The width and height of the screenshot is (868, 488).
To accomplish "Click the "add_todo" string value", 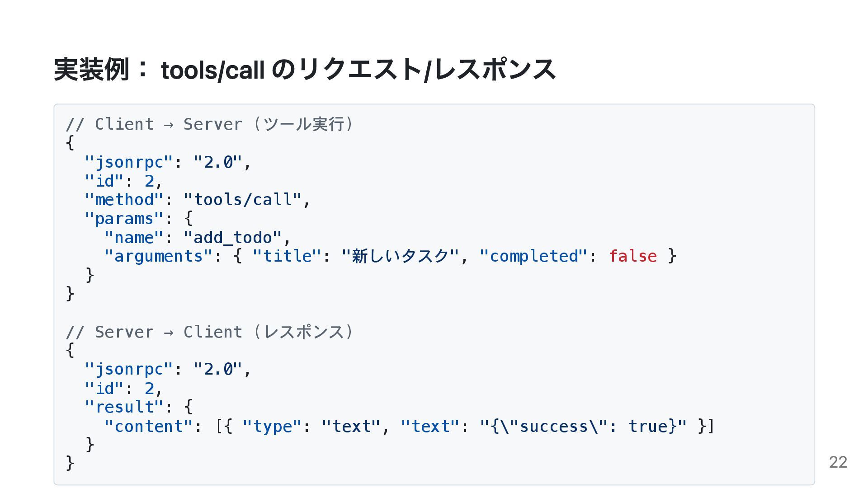I will coord(232,238).
